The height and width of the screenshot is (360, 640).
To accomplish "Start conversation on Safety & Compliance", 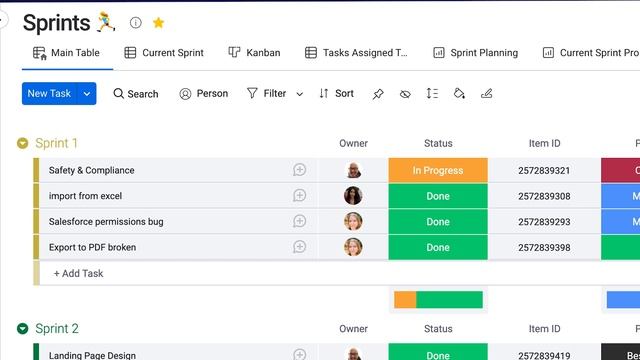I will click(x=300, y=170).
